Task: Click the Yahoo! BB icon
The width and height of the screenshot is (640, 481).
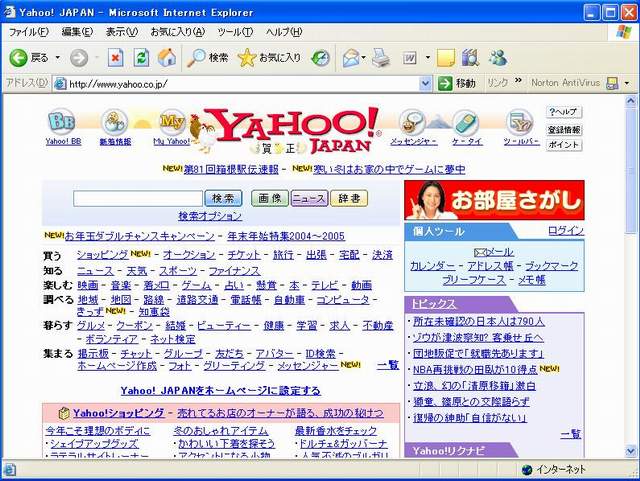Action: click(x=62, y=121)
